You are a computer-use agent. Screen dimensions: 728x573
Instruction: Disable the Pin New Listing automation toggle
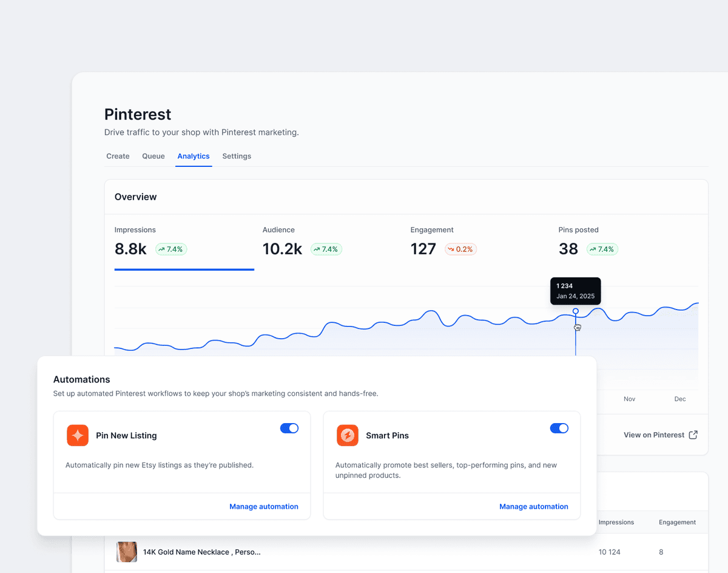(x=289, y=428)
